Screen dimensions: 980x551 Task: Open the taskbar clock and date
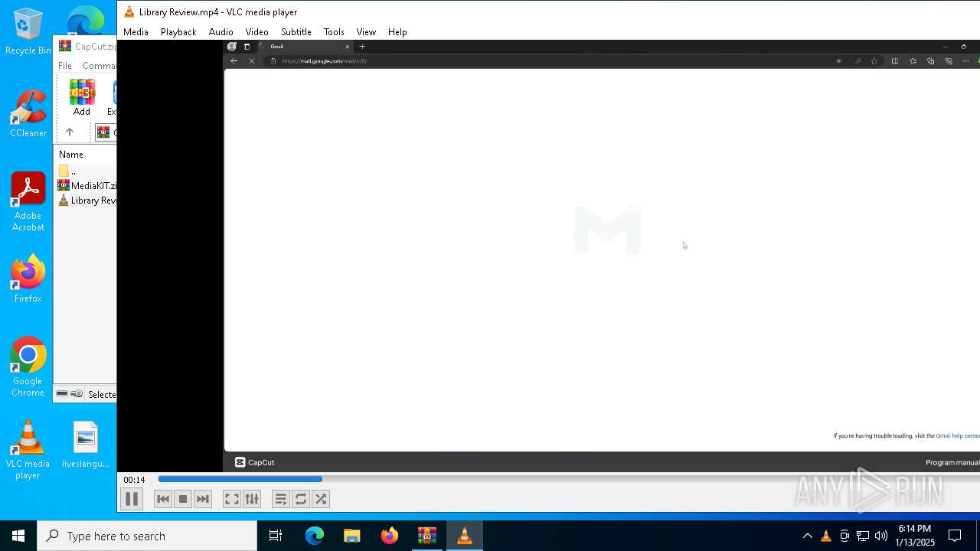pos(915,536)
